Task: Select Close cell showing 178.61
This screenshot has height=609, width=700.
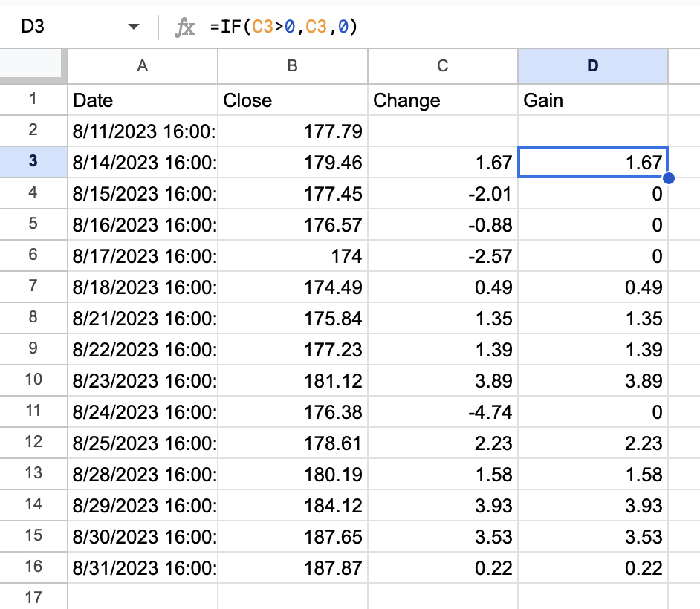Action: 293,443
